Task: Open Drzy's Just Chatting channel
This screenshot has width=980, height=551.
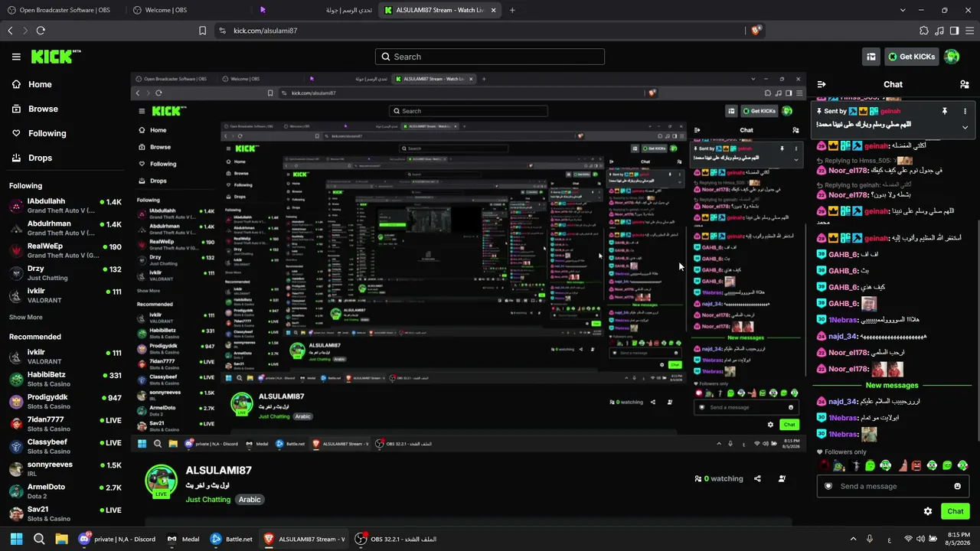Action: pyautogui.click(x=65, y=273)
